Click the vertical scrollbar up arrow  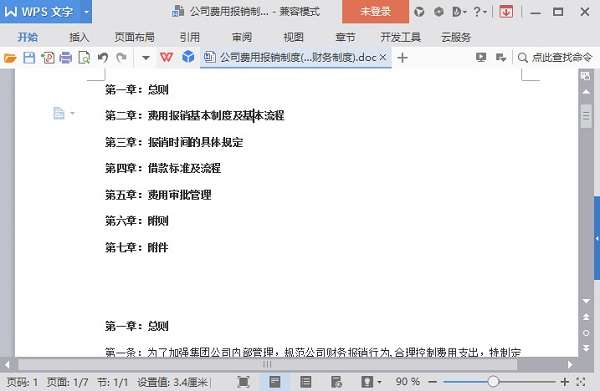point(586,92)
